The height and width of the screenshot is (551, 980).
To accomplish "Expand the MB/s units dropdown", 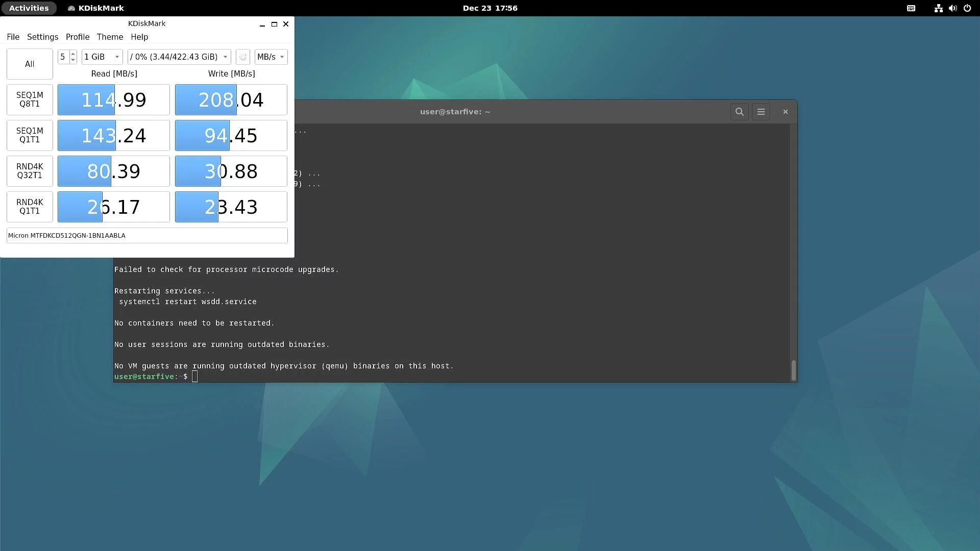I will pos(271,57).
